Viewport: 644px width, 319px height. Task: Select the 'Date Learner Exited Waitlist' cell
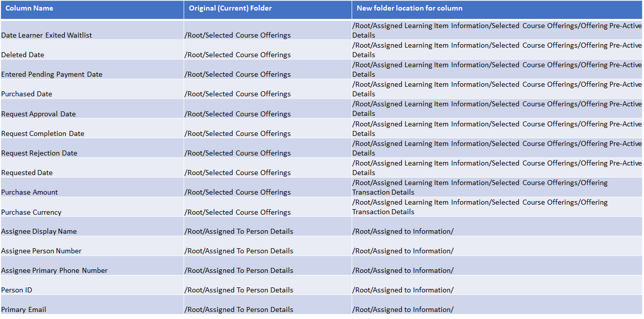click(92, 30)
